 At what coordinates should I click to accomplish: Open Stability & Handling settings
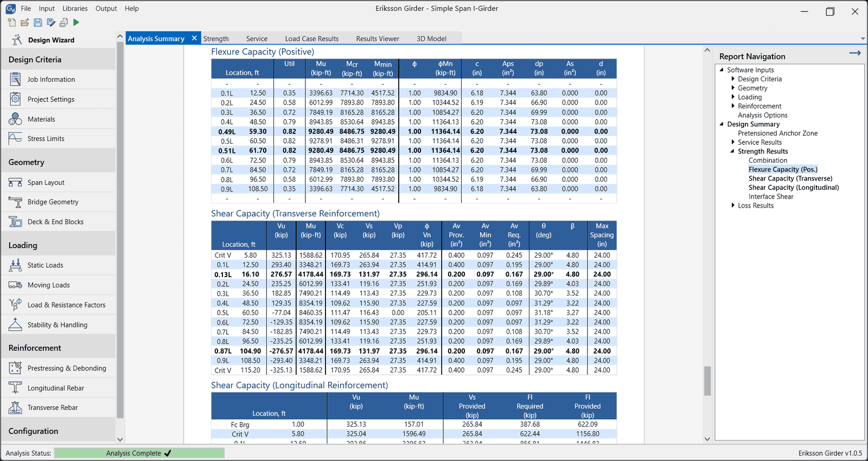(57, 325)
